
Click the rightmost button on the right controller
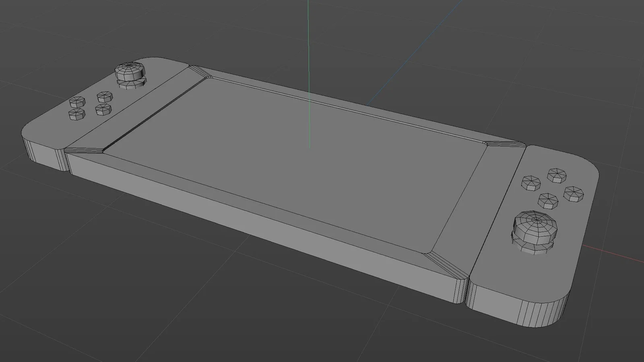pos(574,193)
